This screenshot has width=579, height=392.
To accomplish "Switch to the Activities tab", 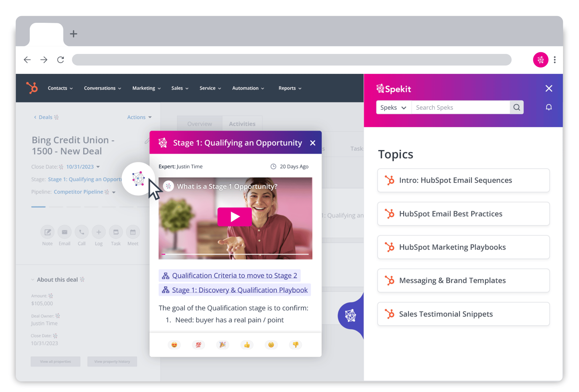I will pyautogui.click(x=242, y=124).
